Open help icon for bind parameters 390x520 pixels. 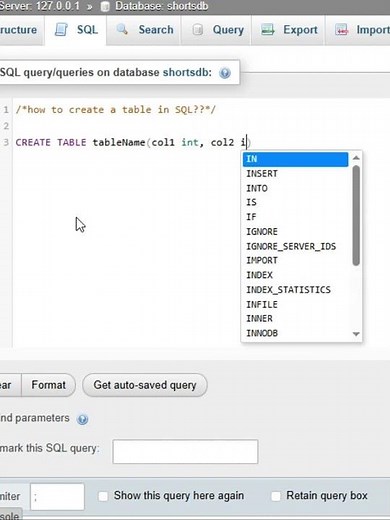pyautogui.click(x=82, y=419)
